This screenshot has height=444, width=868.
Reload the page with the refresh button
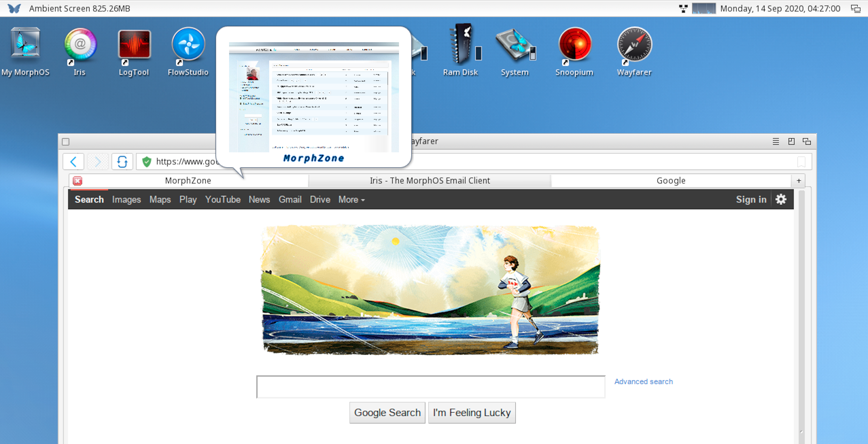pos(122,161)
